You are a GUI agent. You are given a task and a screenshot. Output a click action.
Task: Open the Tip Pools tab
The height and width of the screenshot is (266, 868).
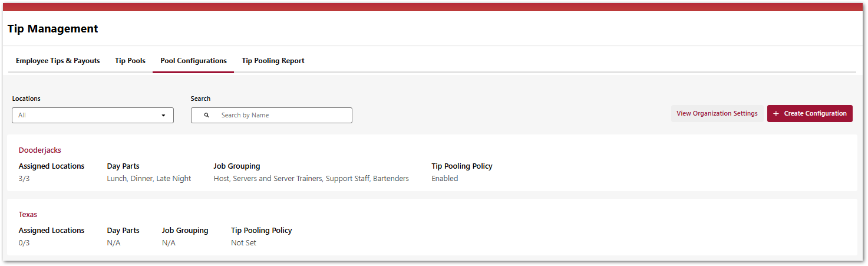click(x=130, y=61)
